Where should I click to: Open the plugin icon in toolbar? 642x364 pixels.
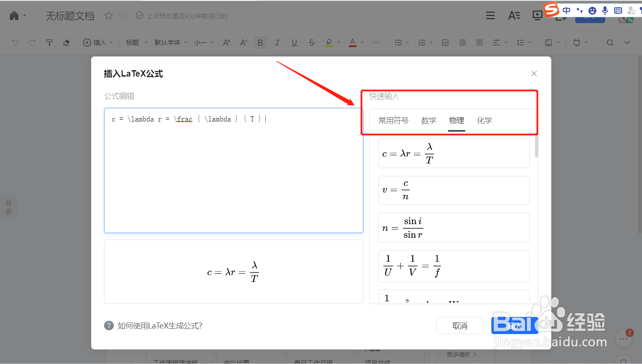pos(577,42)
